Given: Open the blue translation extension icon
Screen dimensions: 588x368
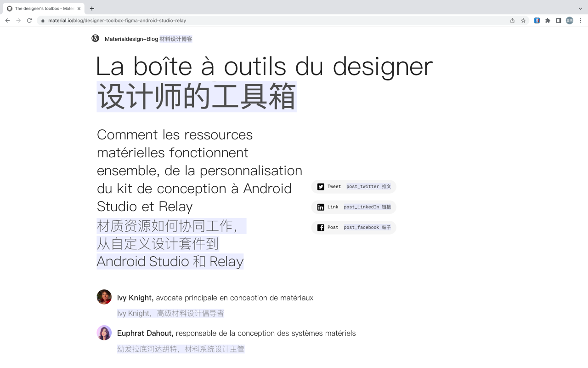Looking at the screenshot, I should pos(537,21).
